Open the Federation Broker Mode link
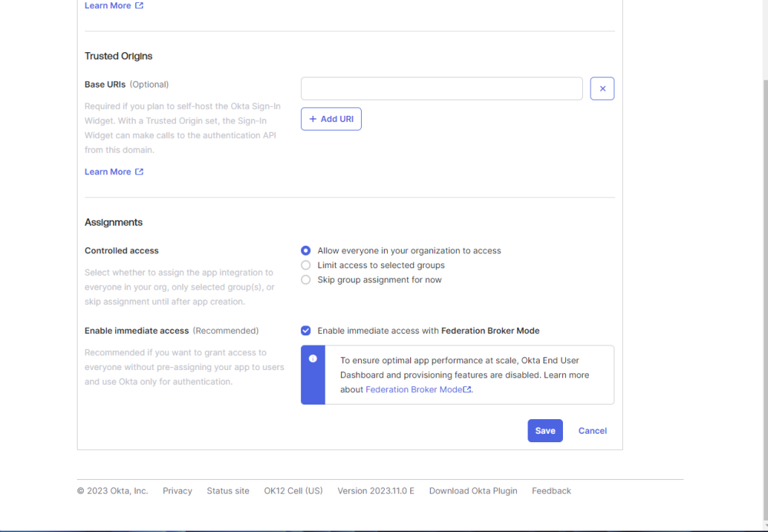This screenshot has height=532, width=768. (414, 390)
